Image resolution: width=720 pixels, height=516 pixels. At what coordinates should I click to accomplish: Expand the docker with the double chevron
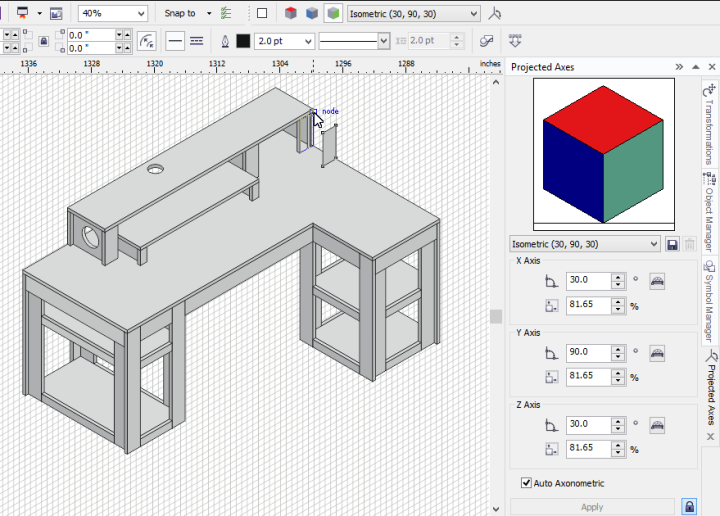(679, 67)
